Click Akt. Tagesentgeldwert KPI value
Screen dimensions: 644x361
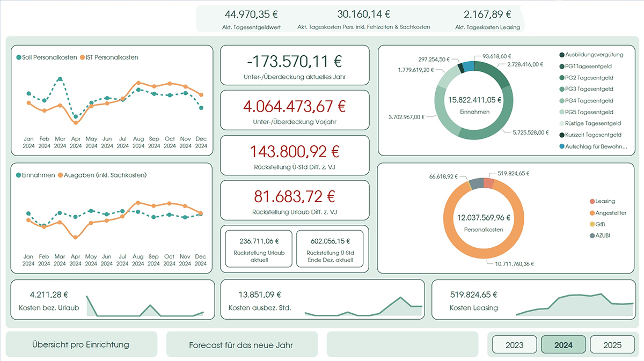tap(252, 14)
